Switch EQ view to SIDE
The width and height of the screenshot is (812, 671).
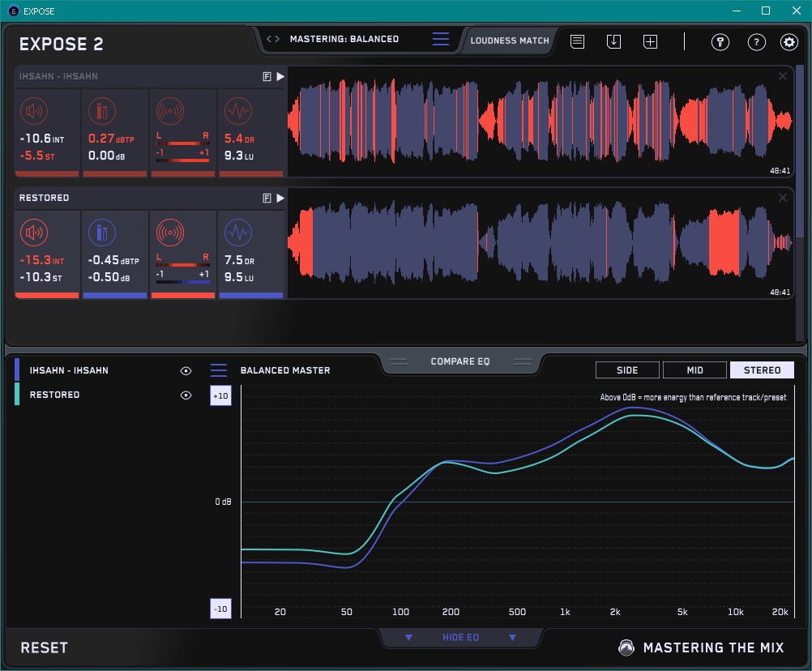627,370
